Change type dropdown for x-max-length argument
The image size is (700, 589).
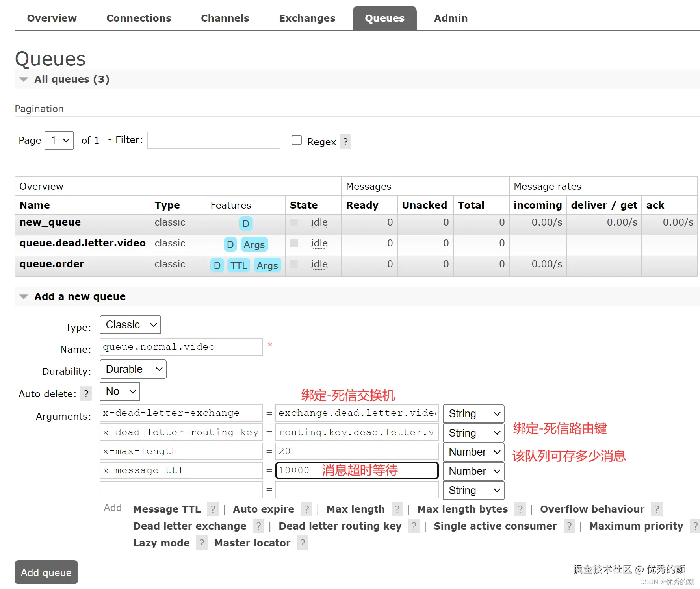pos(473,452)
